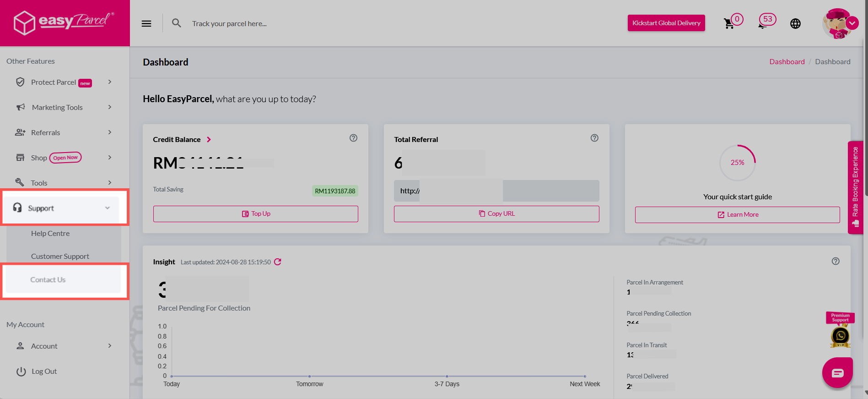Expand Marketing Tools submenu chevron
Viewport: 868px width, 399px height.
tap(110, 107)
